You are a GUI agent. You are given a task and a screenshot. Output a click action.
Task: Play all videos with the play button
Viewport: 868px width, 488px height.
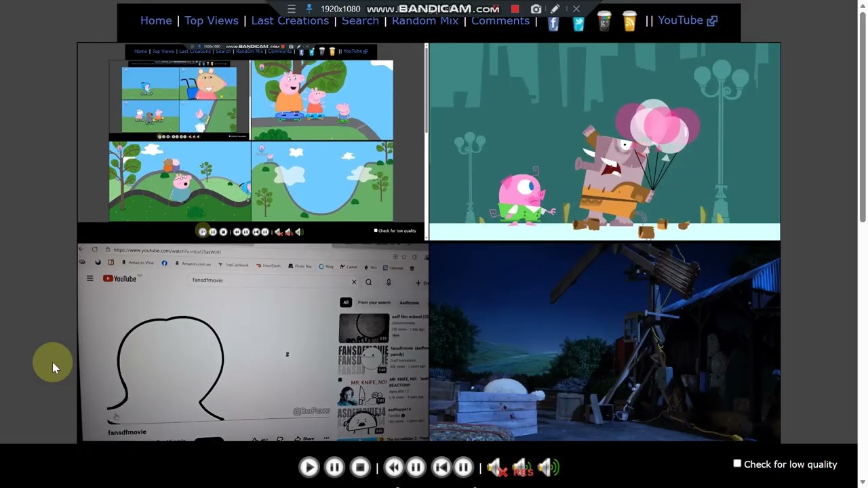tap(309, 467)
